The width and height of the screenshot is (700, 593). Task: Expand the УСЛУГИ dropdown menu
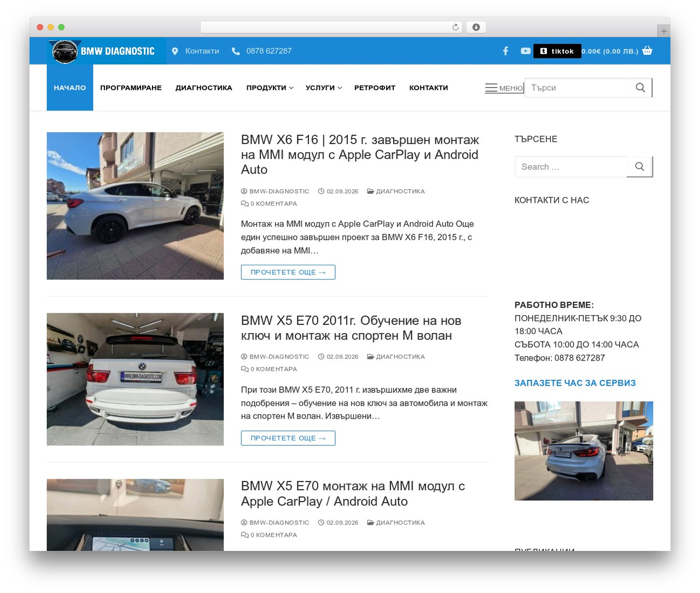[324, 88]
